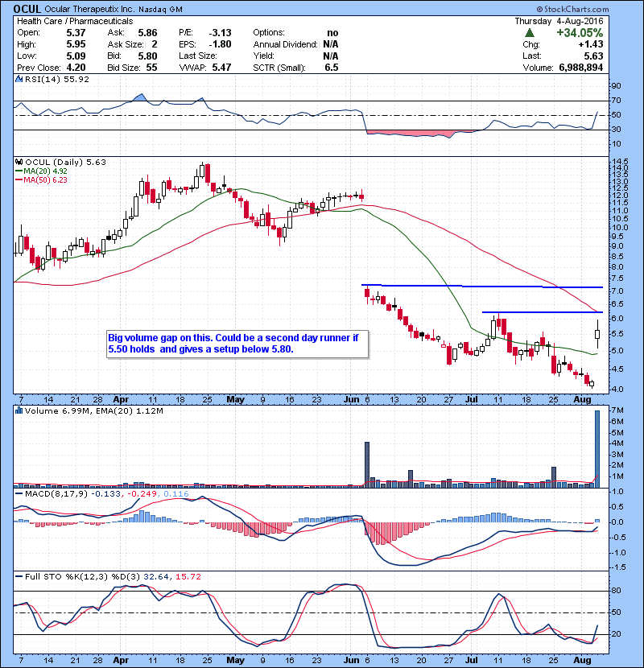
Task: Click the VWAP 5.47 value
Action: pos(221,68)
